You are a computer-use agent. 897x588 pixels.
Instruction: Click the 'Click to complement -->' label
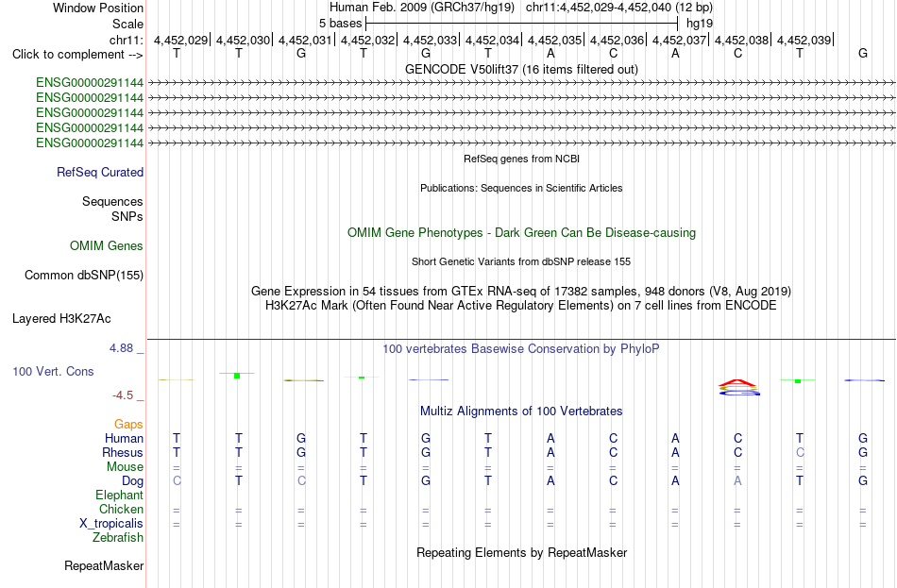point(77,55)
